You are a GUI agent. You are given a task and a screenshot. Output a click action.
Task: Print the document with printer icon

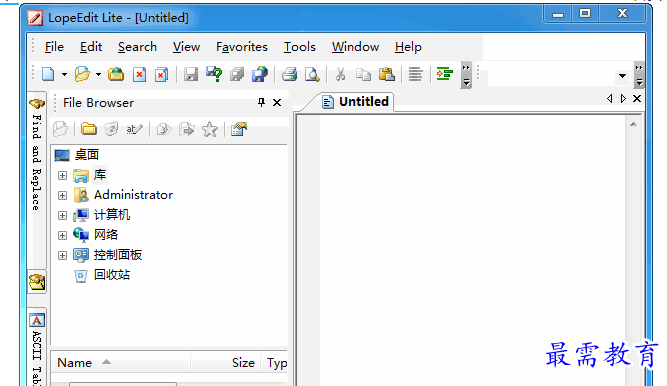(x=290, y=74)
